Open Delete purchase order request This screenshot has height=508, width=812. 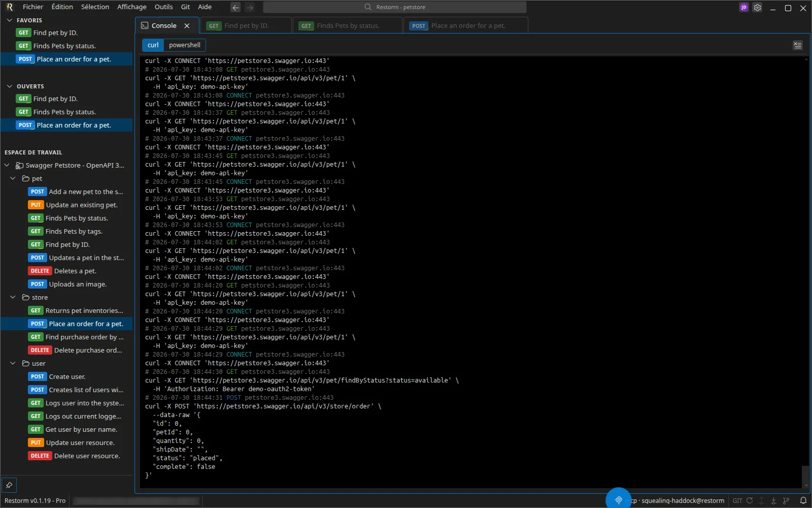(66, 350)
